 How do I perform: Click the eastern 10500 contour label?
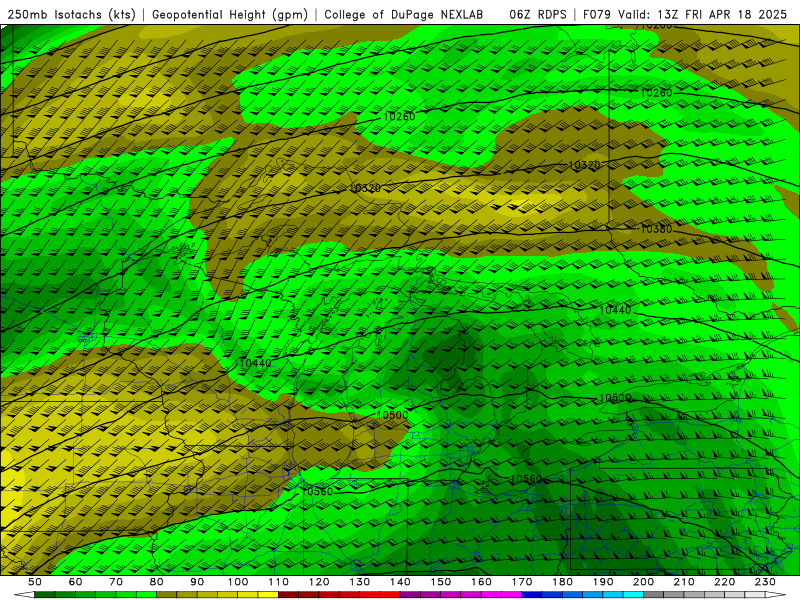[x=615, y=398]
